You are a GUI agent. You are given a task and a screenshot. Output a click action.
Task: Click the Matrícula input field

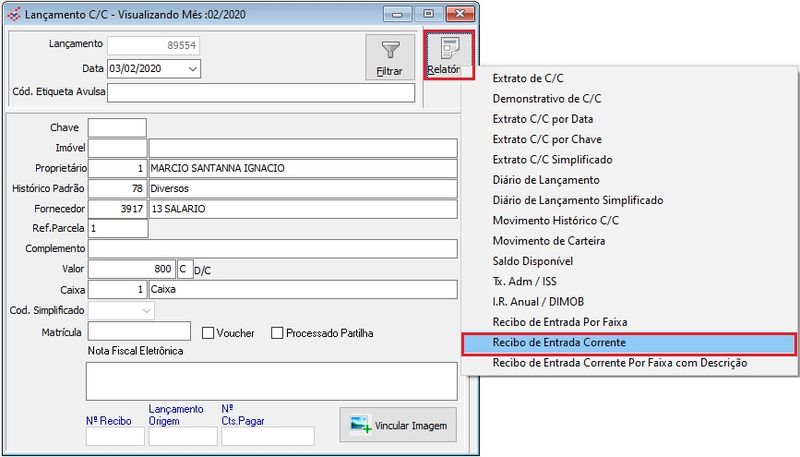pyautogui.click(x=139, y=332)
